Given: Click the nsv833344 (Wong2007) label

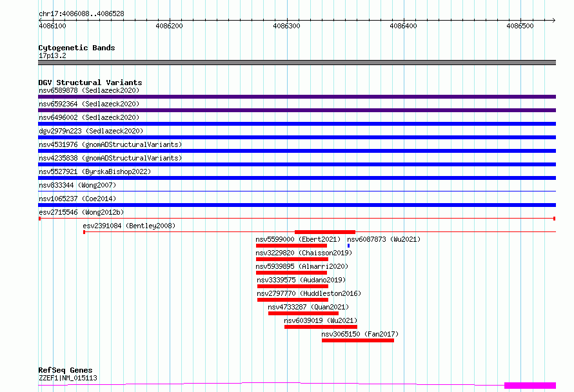Looking at the screenshot, I should pos(77,185).
